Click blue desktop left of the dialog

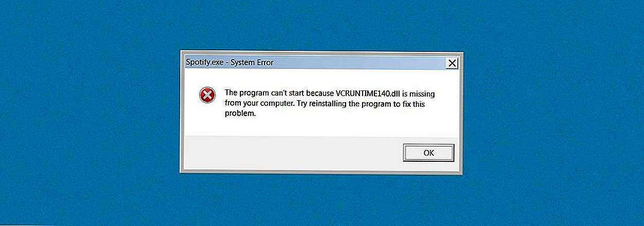[90, 113]
